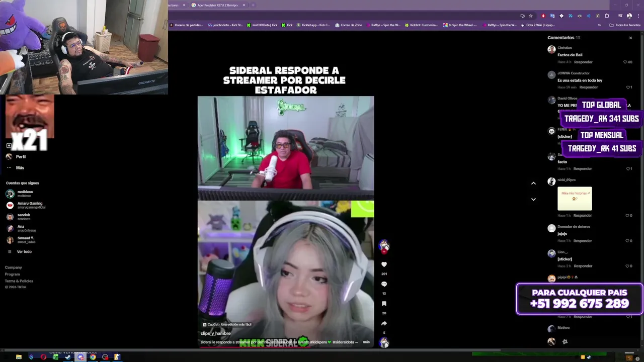Open the Correo de Zoho bookmark

(x=349, y=25)
